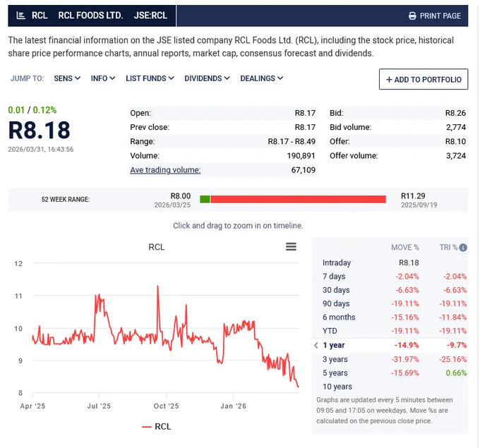Click RCL FOODS LTD. header name

tap(90, 16)
